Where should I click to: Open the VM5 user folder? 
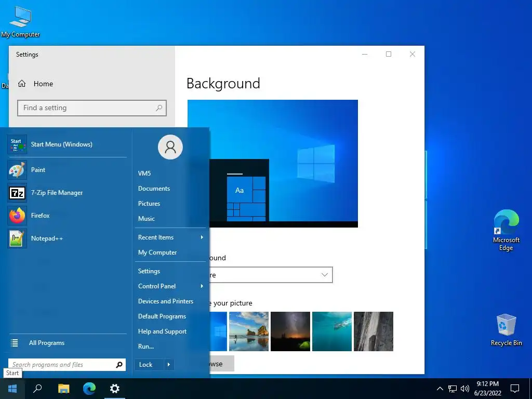tap(144, 174)
